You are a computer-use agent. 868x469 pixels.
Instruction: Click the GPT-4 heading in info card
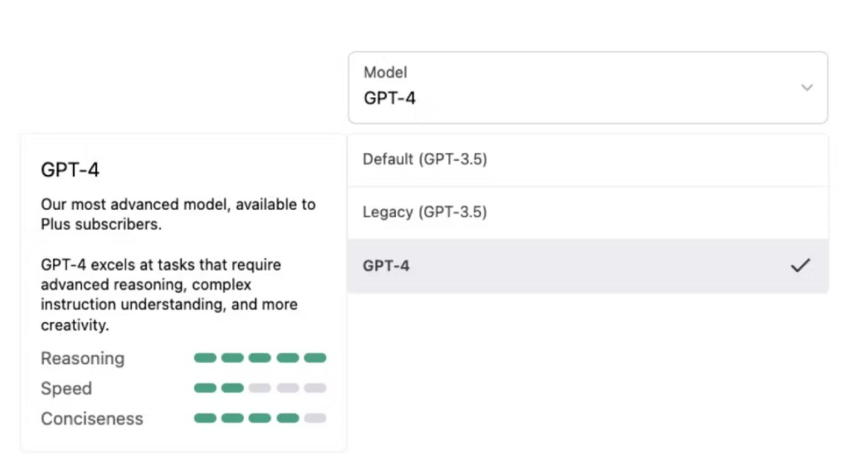coord(71,170)
